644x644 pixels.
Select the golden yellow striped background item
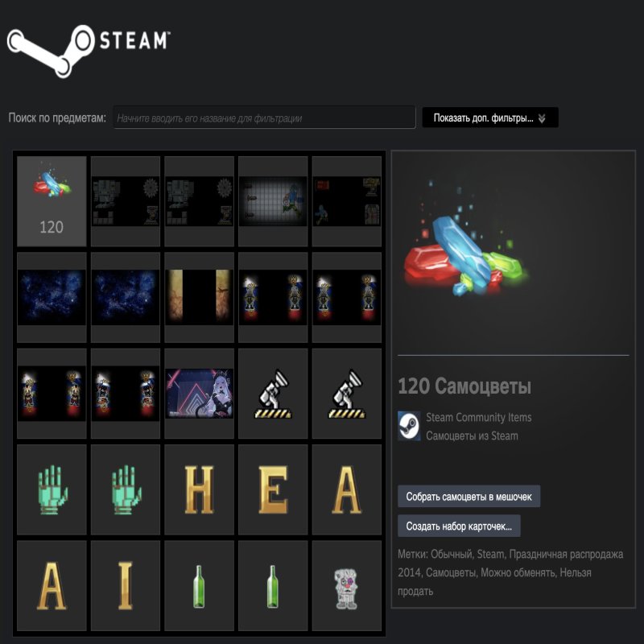[199, 297]
